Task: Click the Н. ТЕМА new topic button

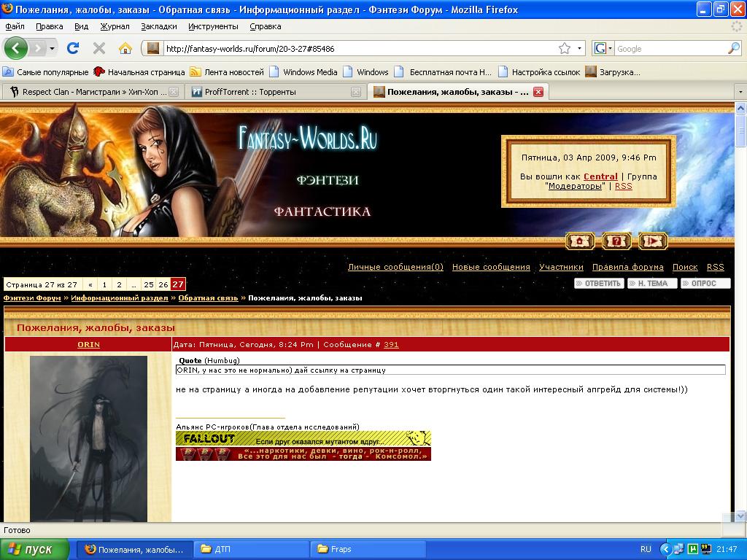Action: [652, 284]
